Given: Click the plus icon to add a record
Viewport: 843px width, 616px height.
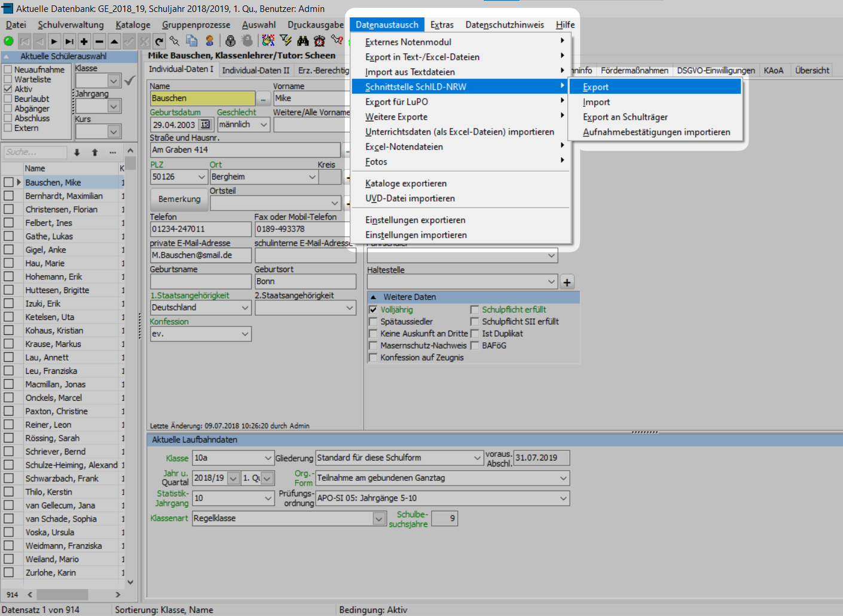Looking at the screenshot, I should (84, 41).
